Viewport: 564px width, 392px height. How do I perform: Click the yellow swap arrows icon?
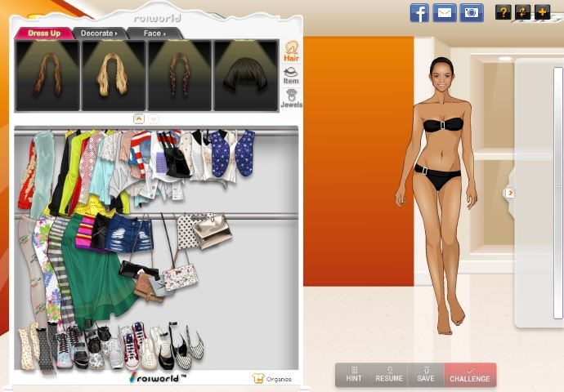pos(523,12)
